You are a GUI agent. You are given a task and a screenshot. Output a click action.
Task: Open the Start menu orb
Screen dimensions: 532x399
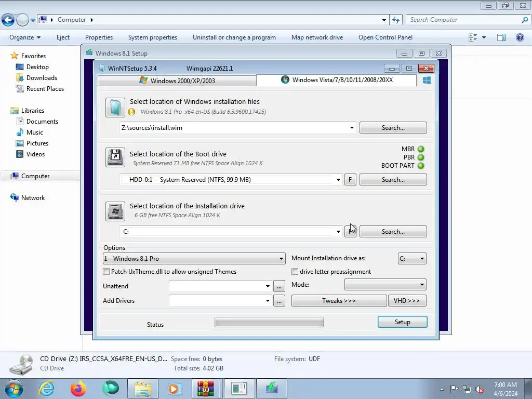[x=14, y=389]
